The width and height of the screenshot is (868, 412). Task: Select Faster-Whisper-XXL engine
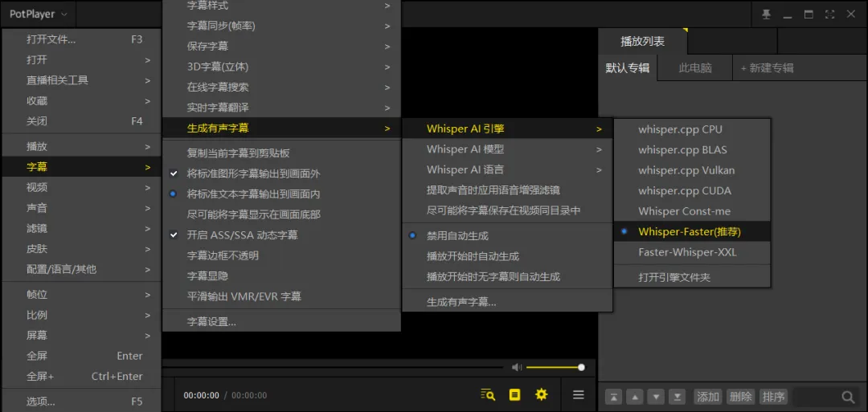[692, 252]
